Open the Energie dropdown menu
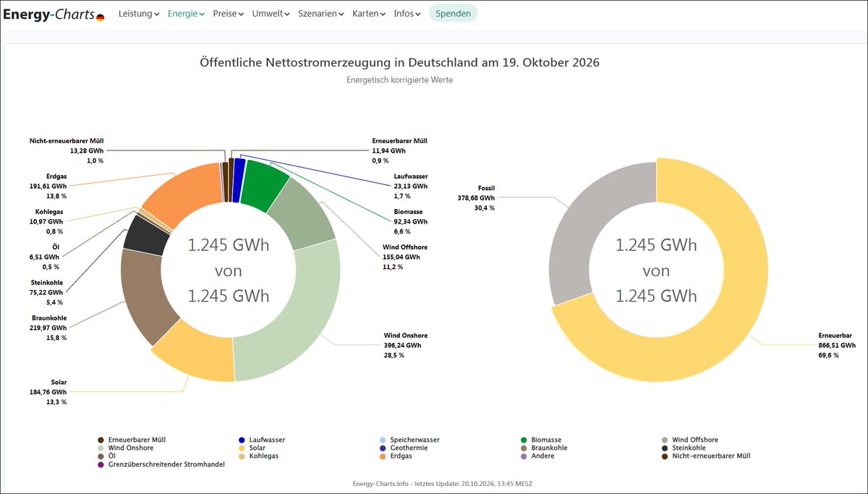 (186, 14)
